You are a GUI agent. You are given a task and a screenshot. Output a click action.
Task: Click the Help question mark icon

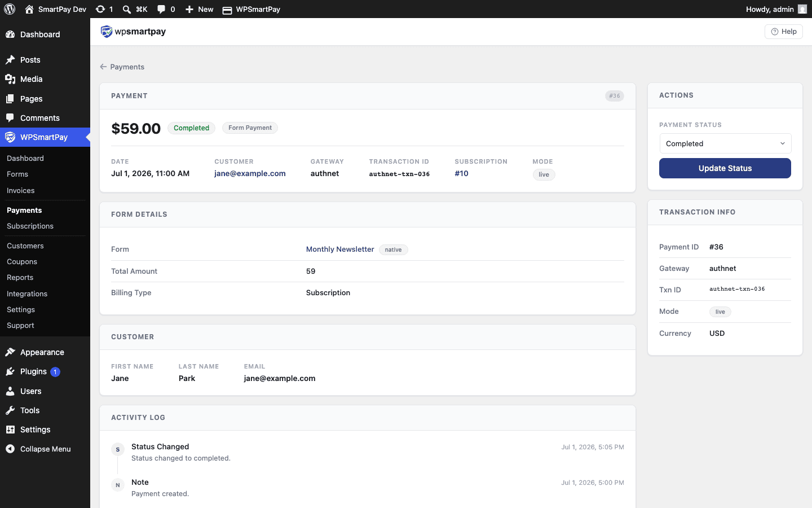(775, 32)
